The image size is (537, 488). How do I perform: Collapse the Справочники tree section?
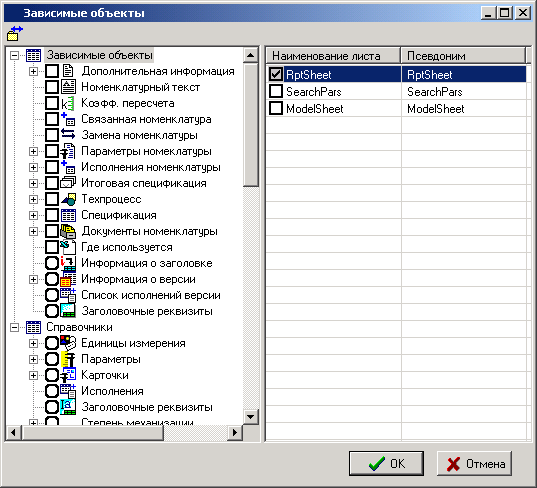tap(14, 327)
